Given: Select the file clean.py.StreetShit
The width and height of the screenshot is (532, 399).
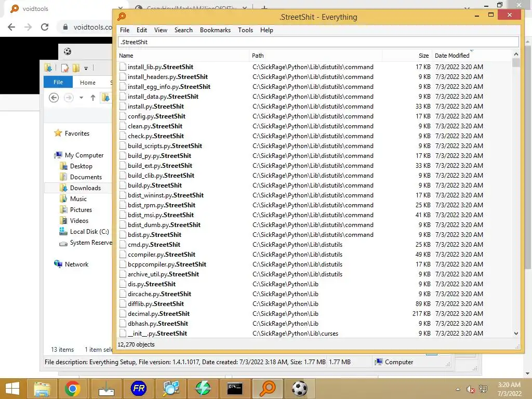Looking at the screenshot, I should pyautogui.click(x=155, y=126).
